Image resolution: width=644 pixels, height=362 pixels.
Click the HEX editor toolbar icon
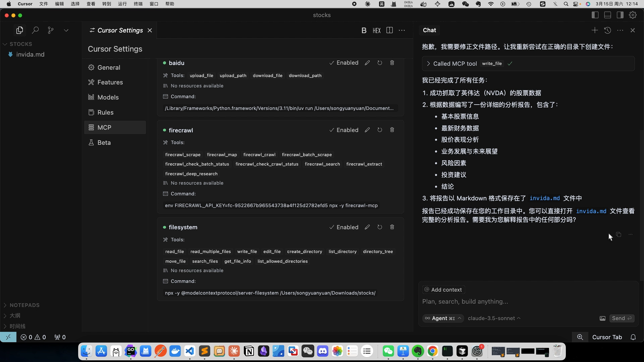[x=377, y=31]
